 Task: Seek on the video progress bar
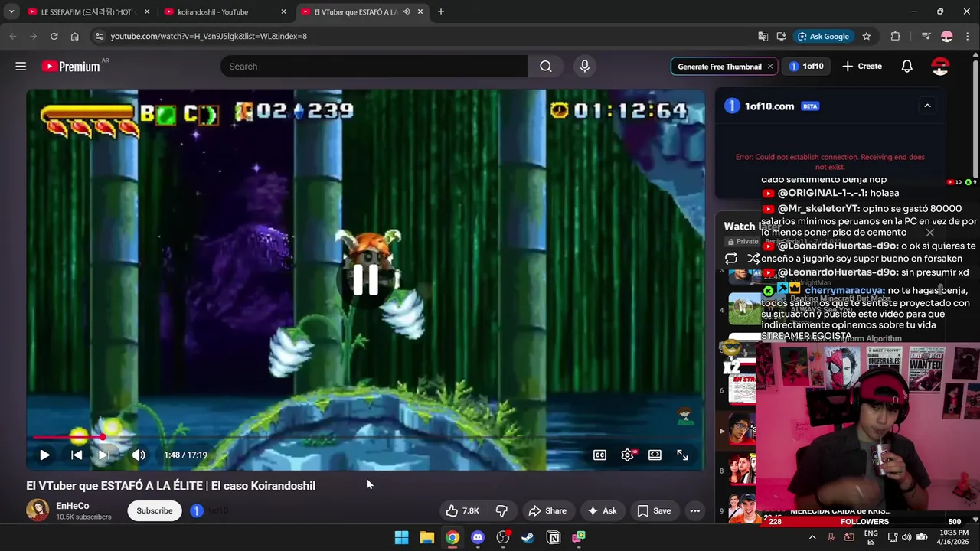365,438
